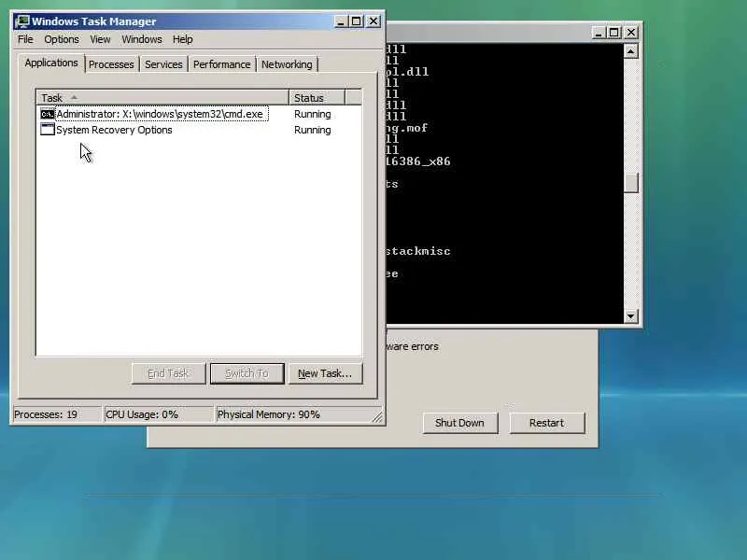This screenshot has width=747, height=560.
Task: Click command prompt scrollbar down arrow
Action: (x=631, y=316)
